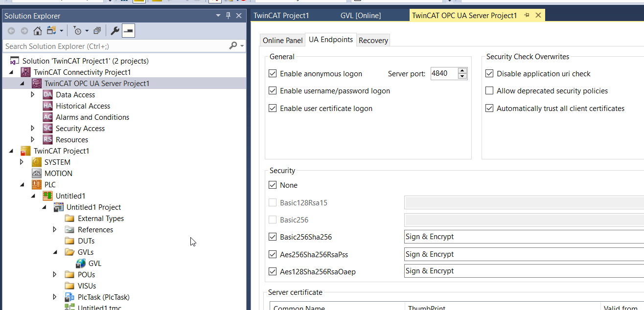Viewport: 644px width, 310px height.
Task: Toggle Automatically trust all client certificates
Action: [489, 108]
